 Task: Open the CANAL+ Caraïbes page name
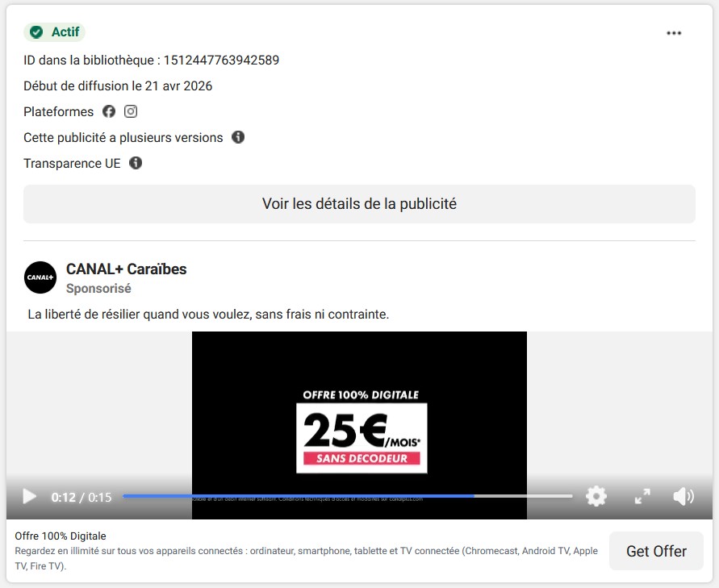(127, 269)
